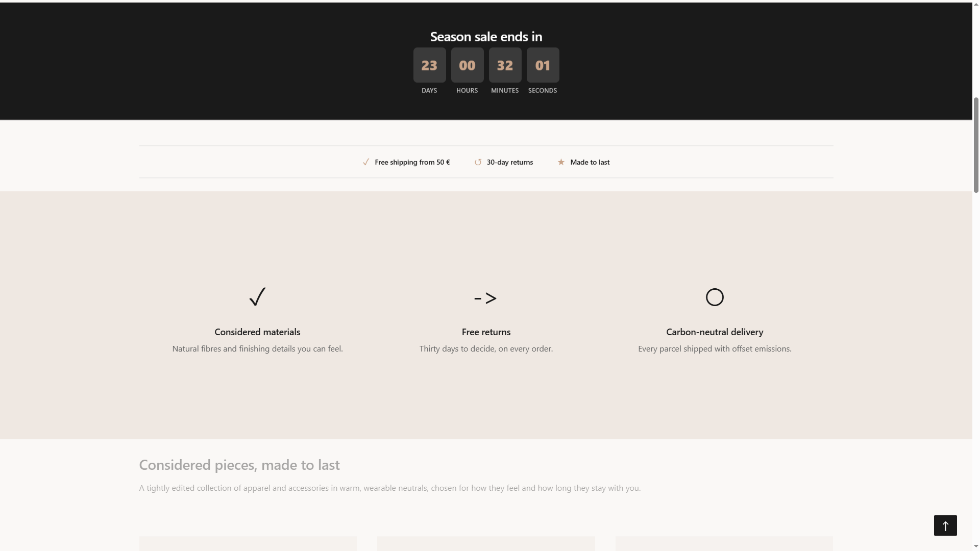This screenshot has height=551, width=980.
Task: Click the 'Carbon-neutral delivery' heading
Action: 715,332
